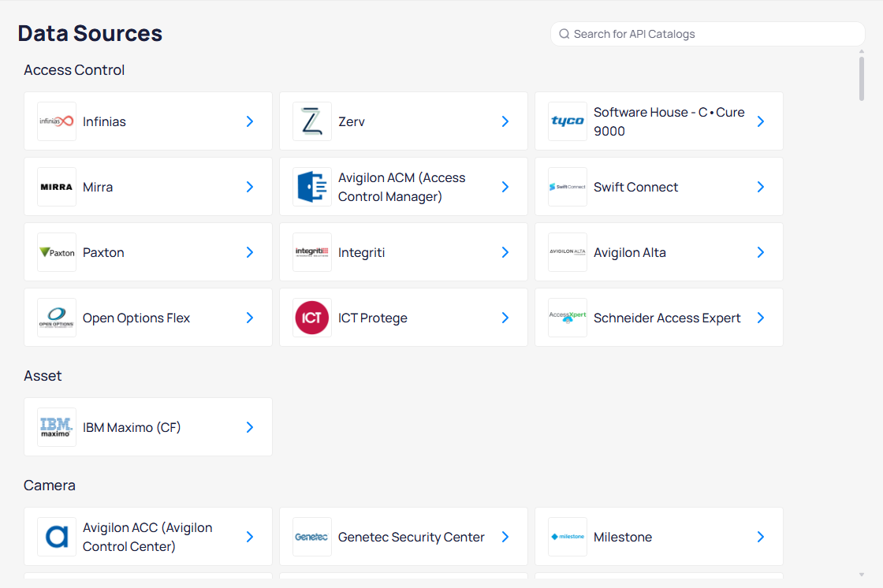This screenshot has height=588, width=883.
Task: Click the scrollbar up arrow
Action: coord(862,52)
